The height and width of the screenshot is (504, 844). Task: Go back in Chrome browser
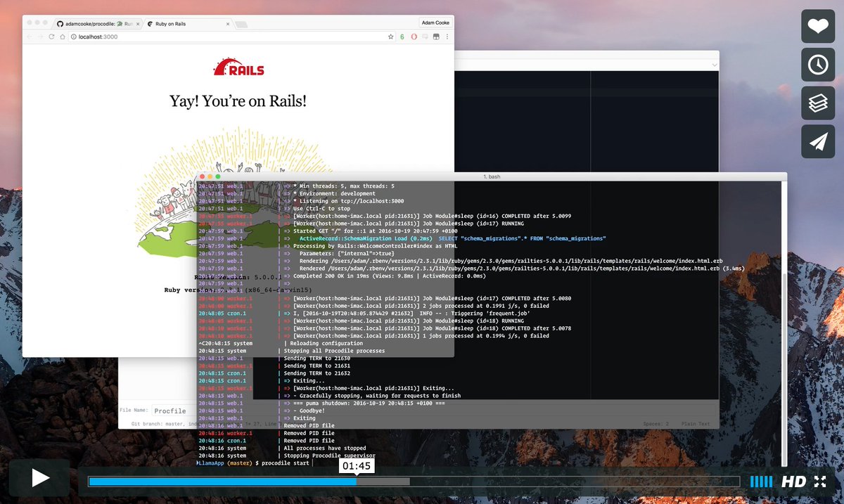(x=29, y=37)
